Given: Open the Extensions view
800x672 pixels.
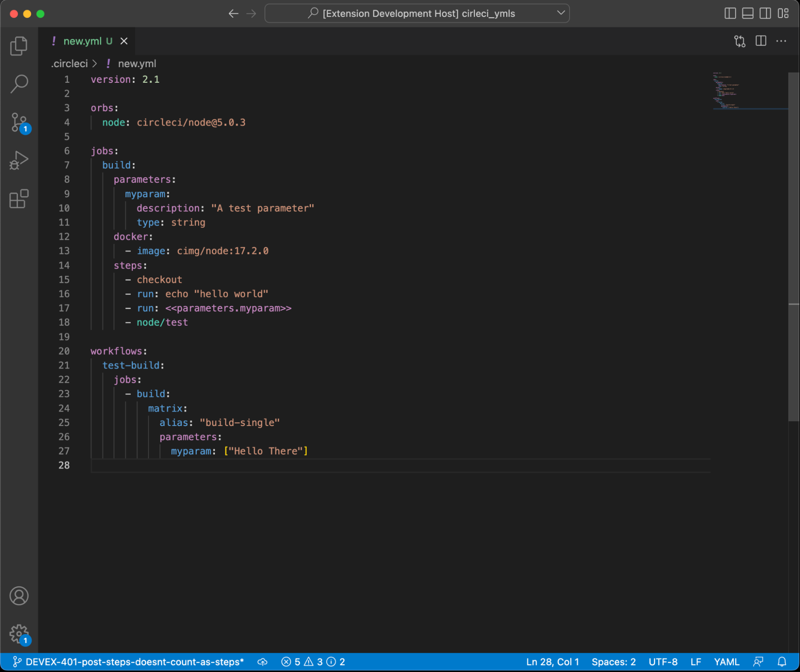Looking at the screenshot, I should coord(19,199).
